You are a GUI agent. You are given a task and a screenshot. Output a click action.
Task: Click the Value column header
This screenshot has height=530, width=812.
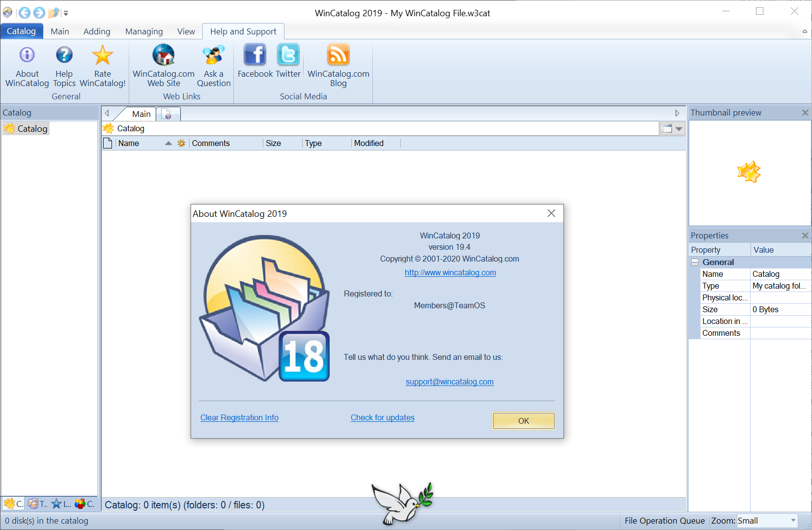781,250
